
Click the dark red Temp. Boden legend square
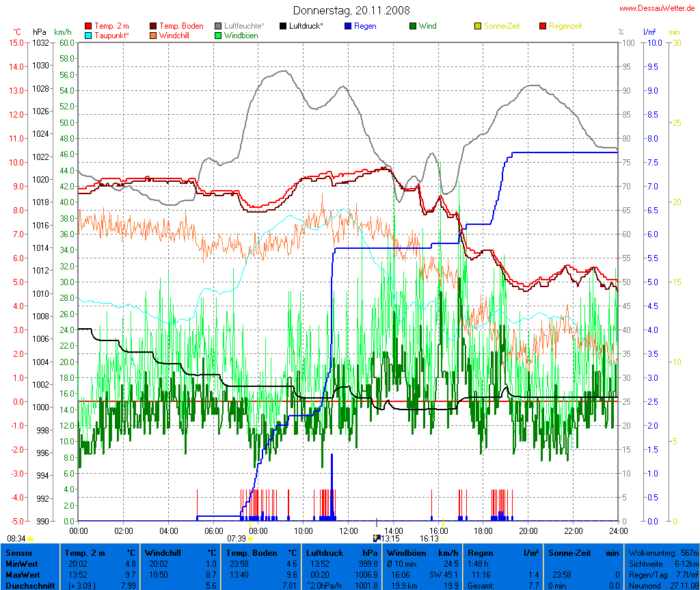coord(153,26)
